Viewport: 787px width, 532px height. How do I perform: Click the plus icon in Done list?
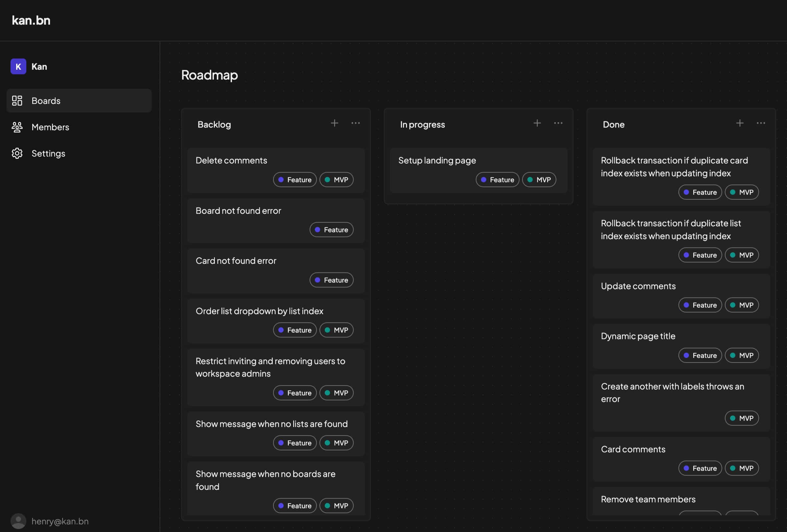click(x=740, y=123)
